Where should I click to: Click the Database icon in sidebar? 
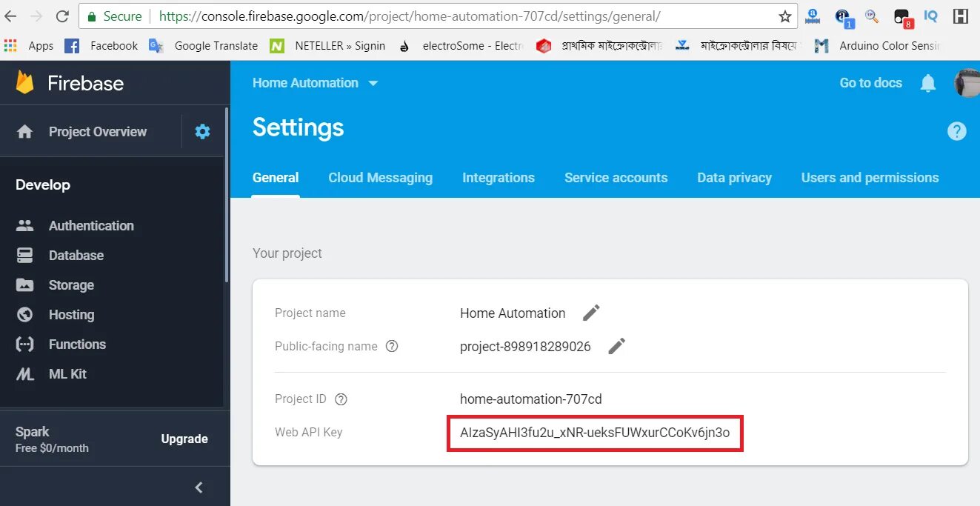tap(25, 256)
